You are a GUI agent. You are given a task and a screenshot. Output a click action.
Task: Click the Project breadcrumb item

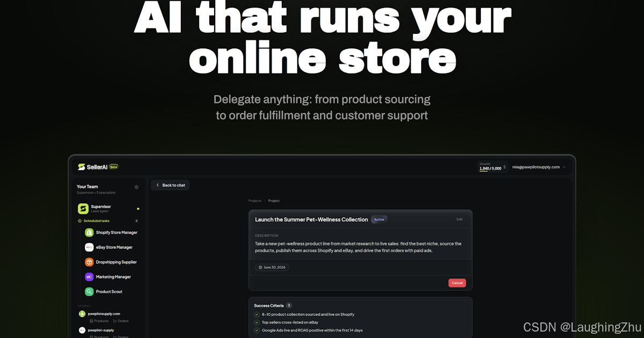point(274,201)
